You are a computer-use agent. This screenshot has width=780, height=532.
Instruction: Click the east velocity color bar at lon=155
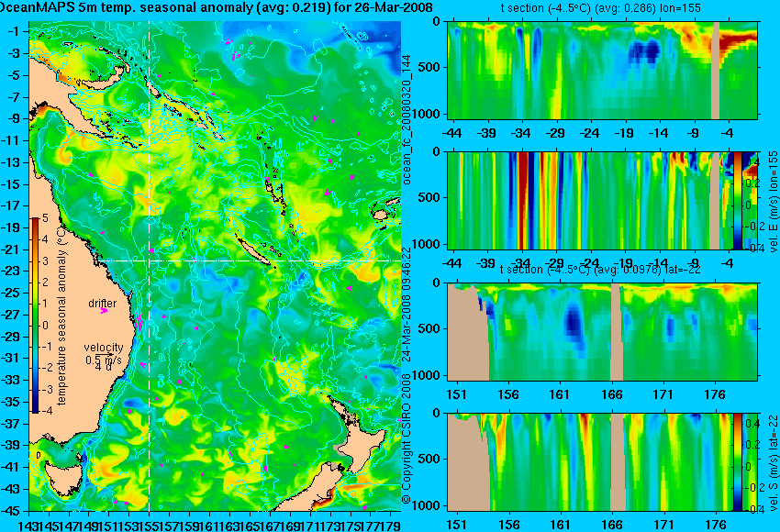(x=738, y=200)
